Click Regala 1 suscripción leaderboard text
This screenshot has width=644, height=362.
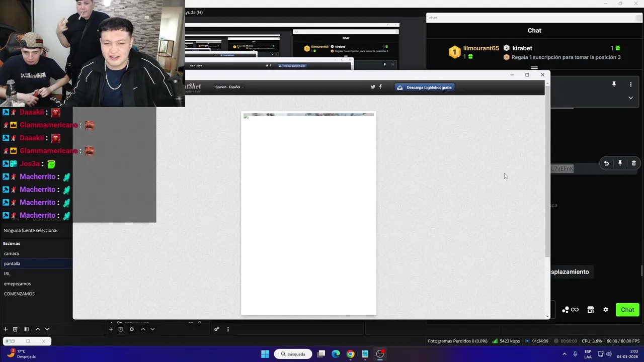pos(566,57)
